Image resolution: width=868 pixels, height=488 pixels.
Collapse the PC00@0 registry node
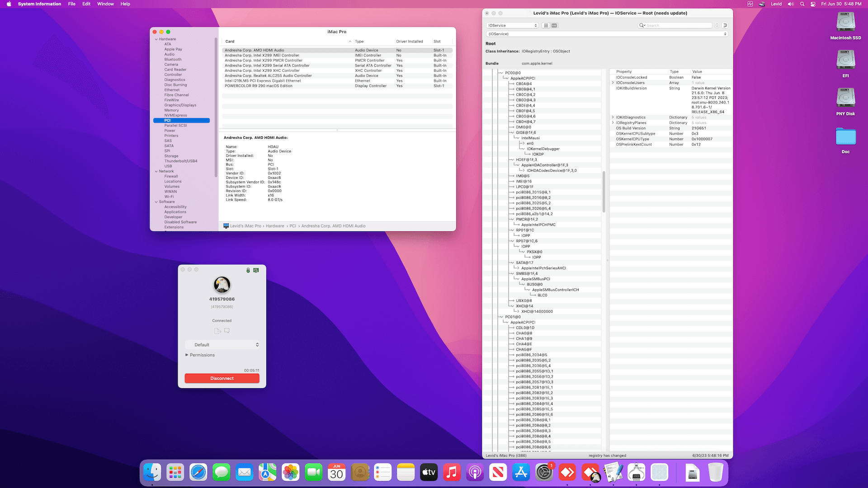(501, 73)
